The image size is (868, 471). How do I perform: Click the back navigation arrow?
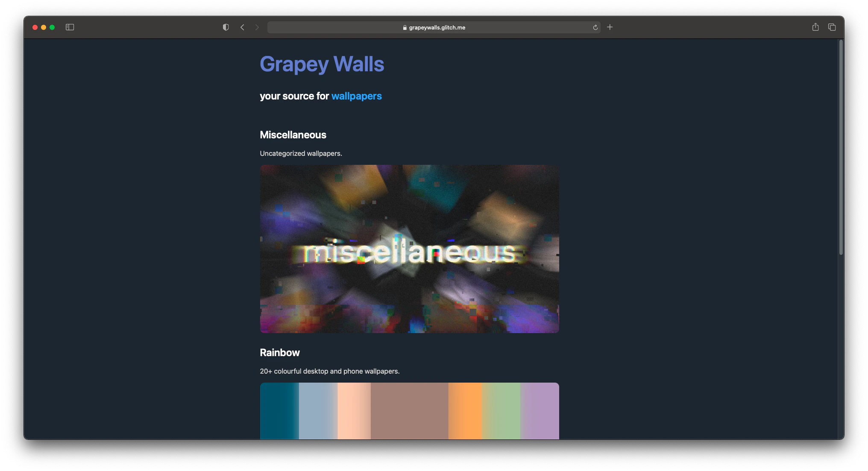(x=243, y=27)
